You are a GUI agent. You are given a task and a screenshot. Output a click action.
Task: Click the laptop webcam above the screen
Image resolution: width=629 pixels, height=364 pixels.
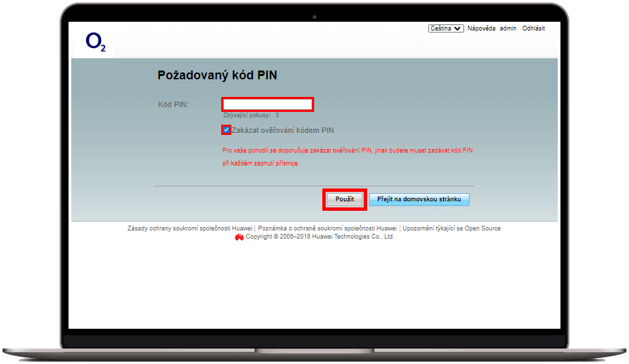click(315, 17)
